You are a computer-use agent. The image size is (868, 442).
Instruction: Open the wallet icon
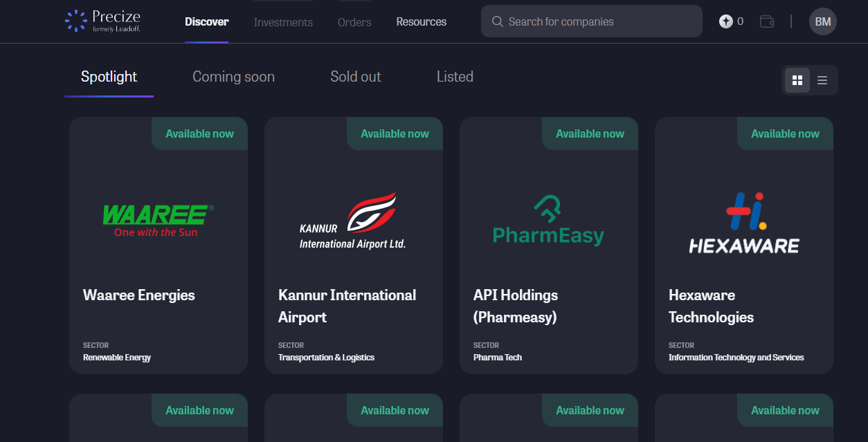coord(766,21)
